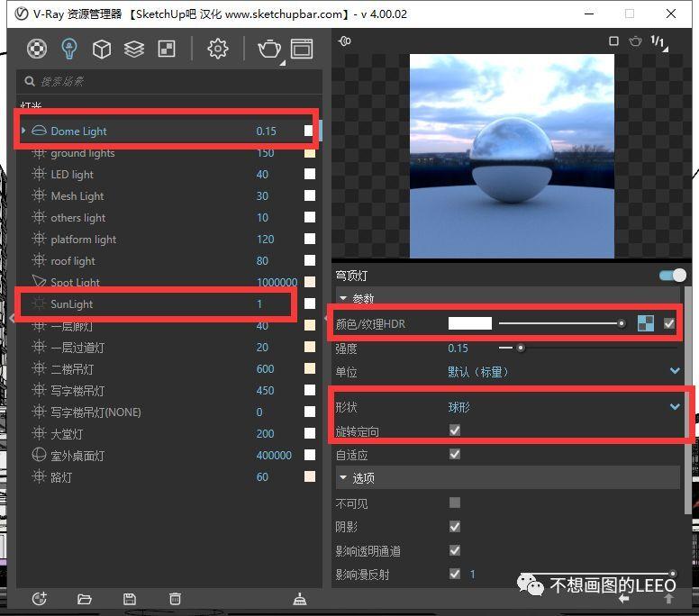This screenshot has height=616, width=699.
Task: Select the LED light item
Action: pyautogui.click(x=72, y=175)
